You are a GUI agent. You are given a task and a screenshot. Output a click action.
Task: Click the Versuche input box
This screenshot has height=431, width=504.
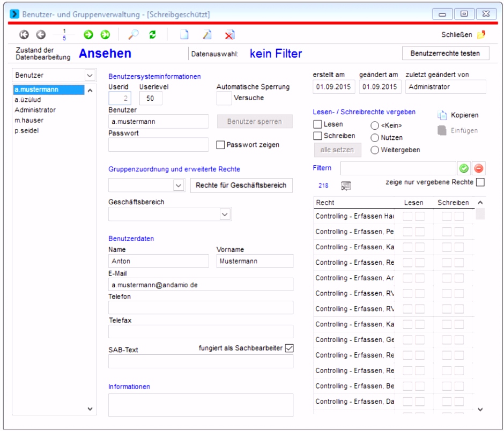tap(224, 98)
